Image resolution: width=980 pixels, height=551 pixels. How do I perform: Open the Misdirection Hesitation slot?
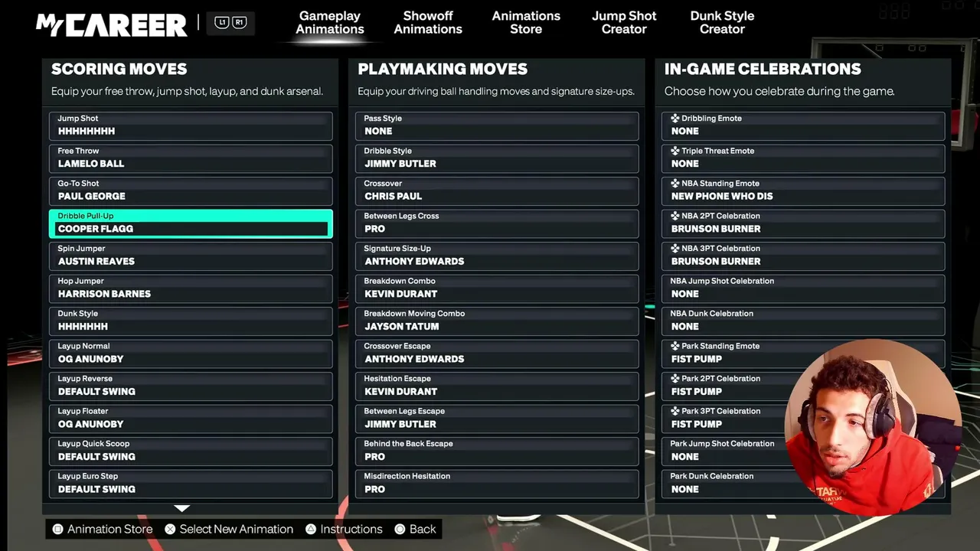(497, 484)
